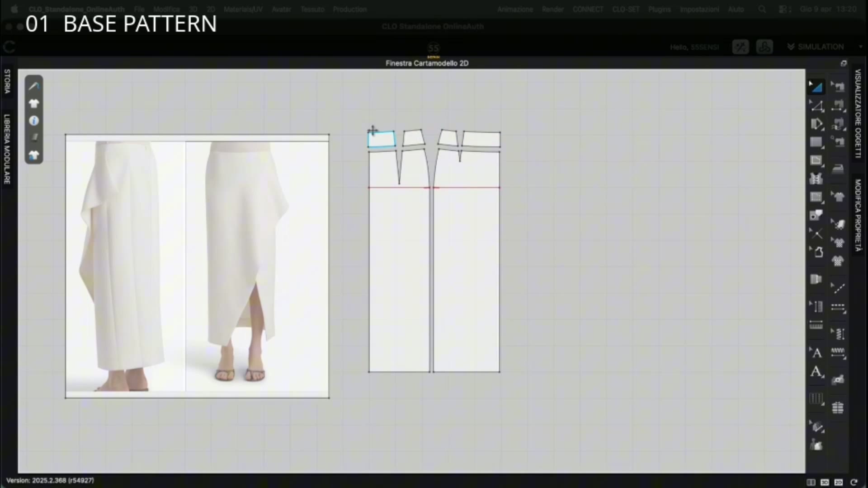Screen dimensions: 868x488
Task: Expand the STORIA side panel
Action: coord(7,81)
